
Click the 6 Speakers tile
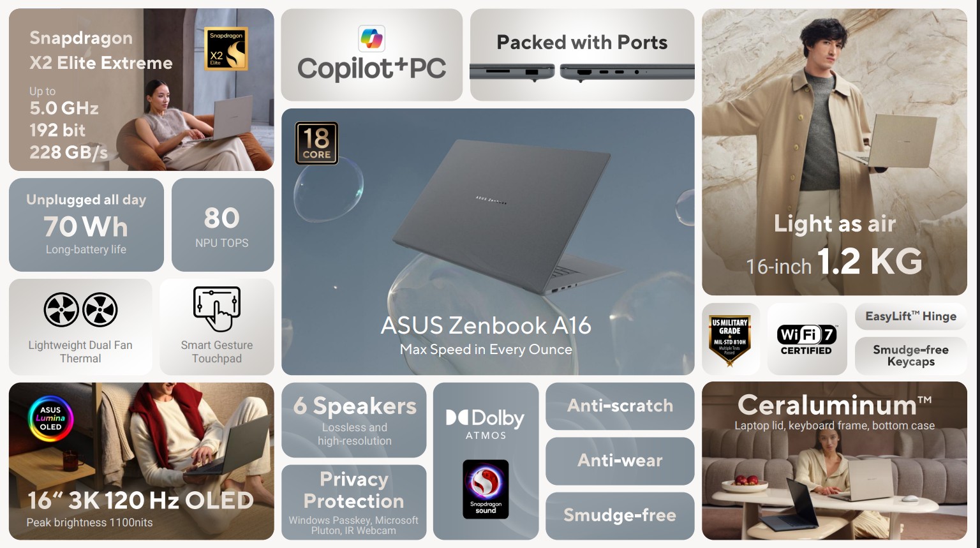click(x=354, y=420)
